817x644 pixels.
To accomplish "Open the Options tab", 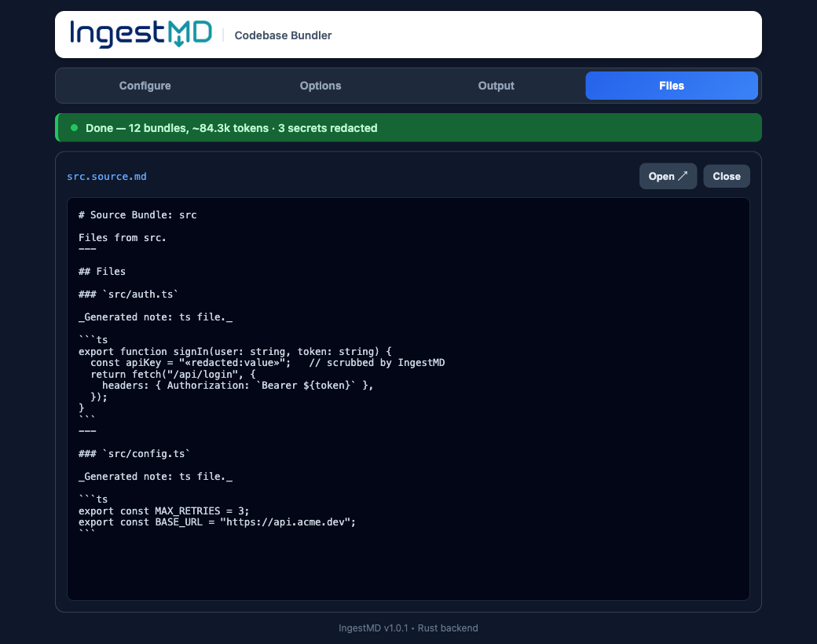I will [321, 86].
